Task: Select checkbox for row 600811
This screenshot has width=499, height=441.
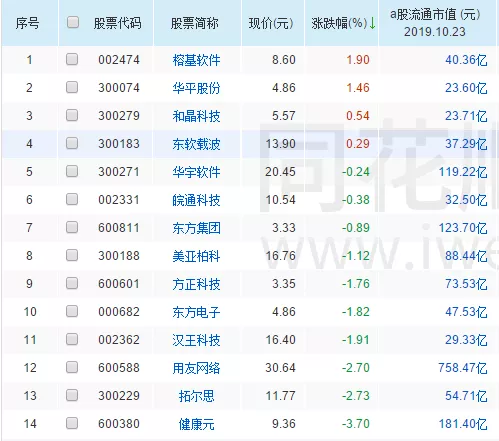Action: coord(72,227)
